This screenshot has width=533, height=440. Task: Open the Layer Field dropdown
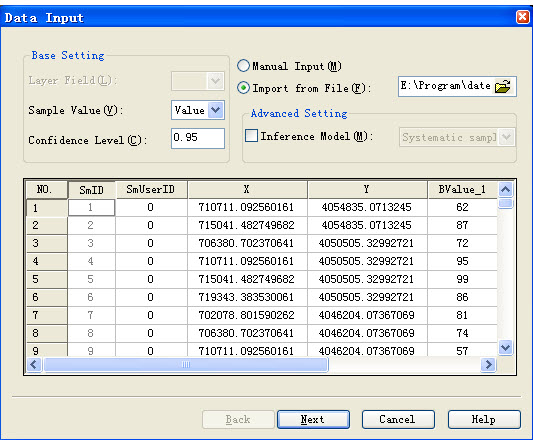tap(216, 81)
